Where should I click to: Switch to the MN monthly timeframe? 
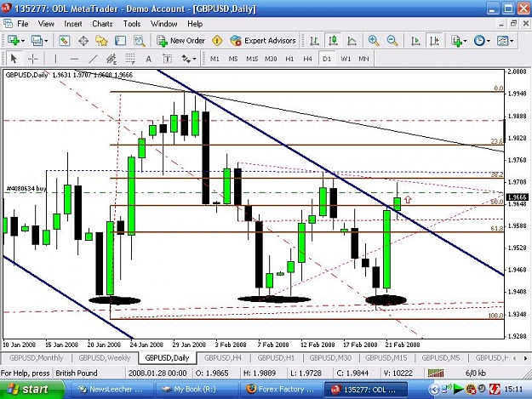[363, 59]
